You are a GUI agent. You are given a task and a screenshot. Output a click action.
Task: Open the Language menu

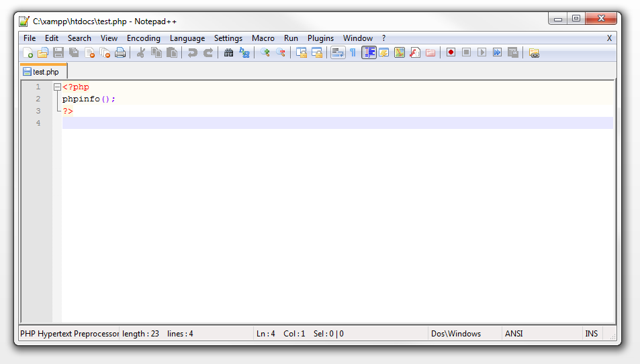[x=187, y=38]
